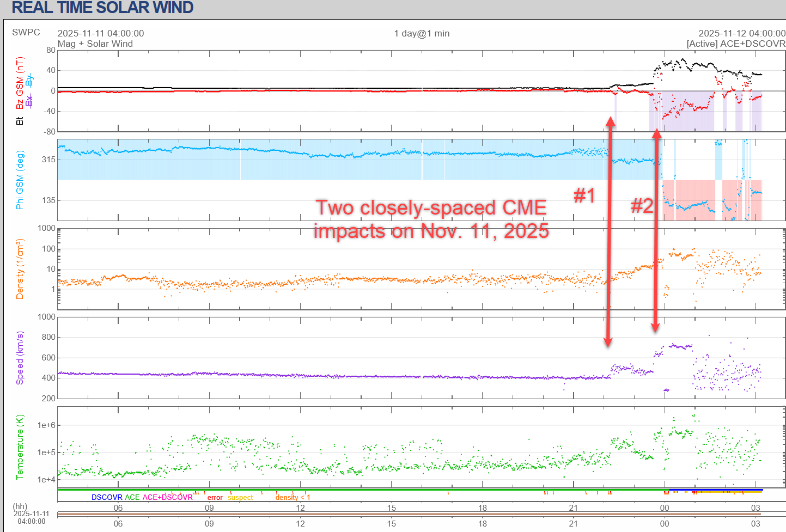Viewport: 786px width, 532px height.
Task: Click the yellow suspect legend label
Action: pyautogui.click(x=240, y=498)
